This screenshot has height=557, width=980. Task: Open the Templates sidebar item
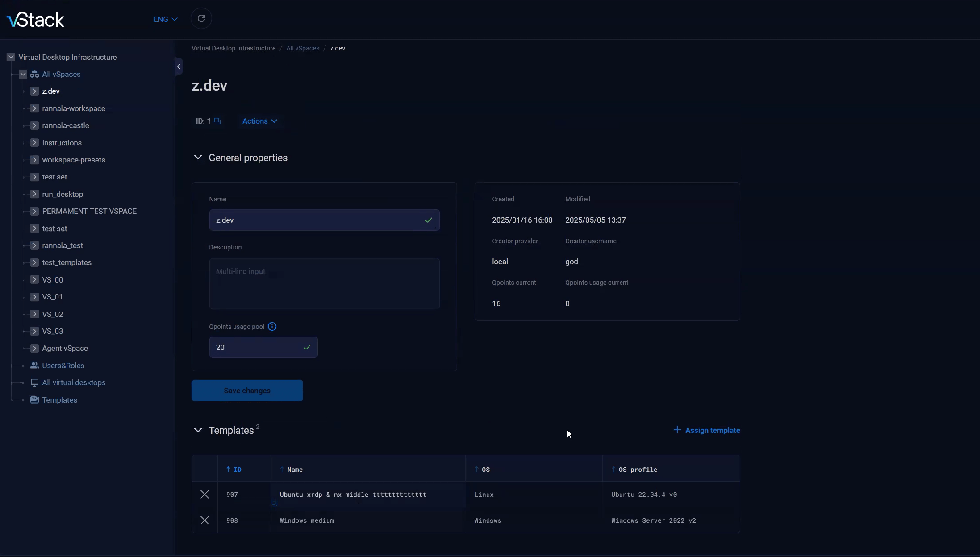(x=59, y=400)
